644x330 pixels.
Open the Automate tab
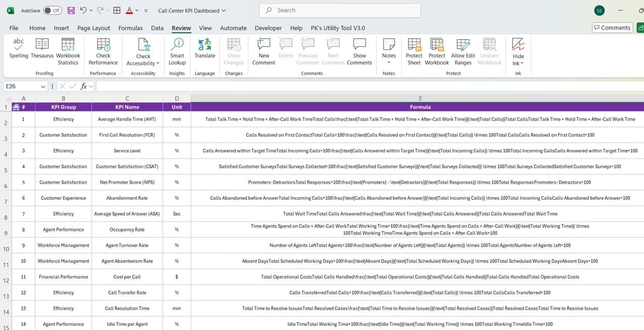click(233, 28)
